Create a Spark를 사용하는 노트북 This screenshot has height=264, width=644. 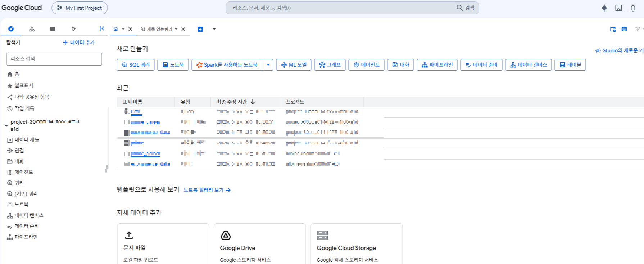pos(227,65)
